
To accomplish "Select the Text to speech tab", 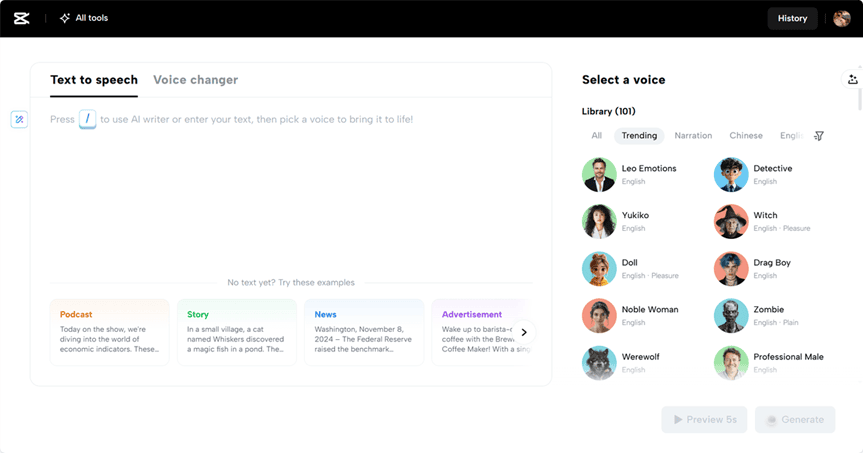I will (x=94, y=80).
